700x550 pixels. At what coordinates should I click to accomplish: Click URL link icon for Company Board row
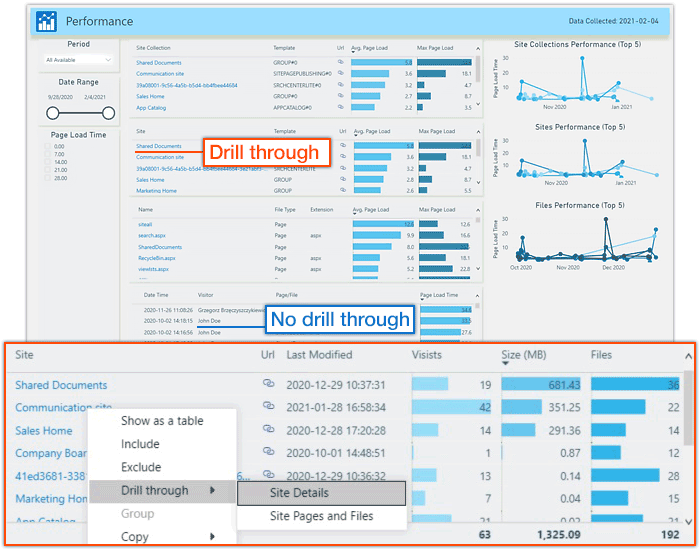point(268,453)
